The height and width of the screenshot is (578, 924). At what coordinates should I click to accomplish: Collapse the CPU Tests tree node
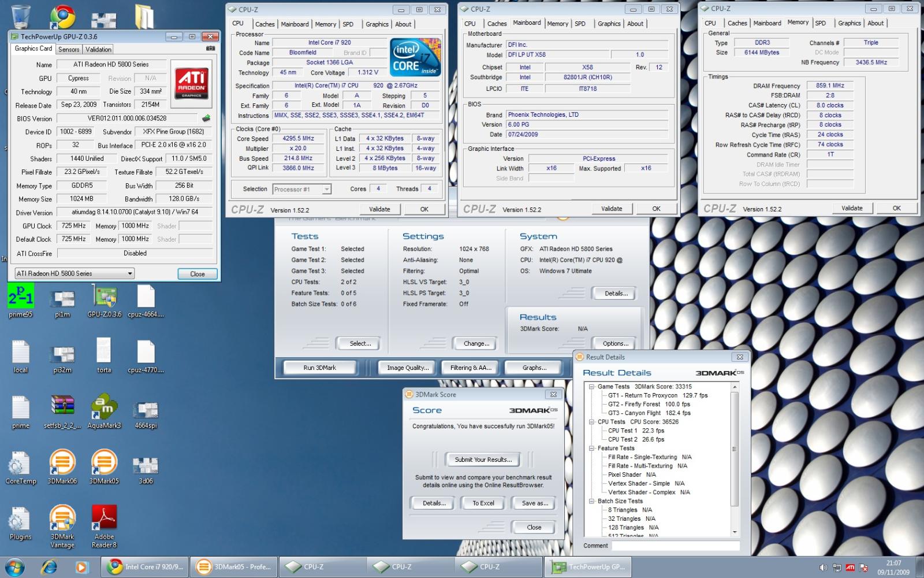pos(592,422)
